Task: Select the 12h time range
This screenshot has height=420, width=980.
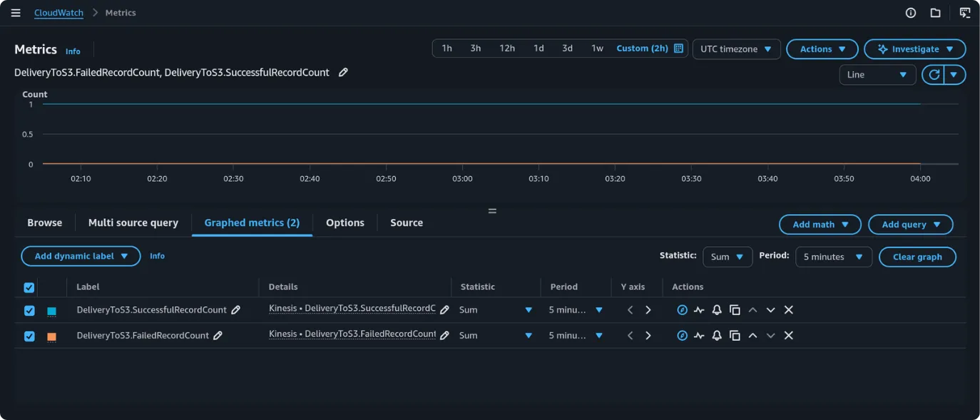Action: pyautogui.click(x=507, y=48)
